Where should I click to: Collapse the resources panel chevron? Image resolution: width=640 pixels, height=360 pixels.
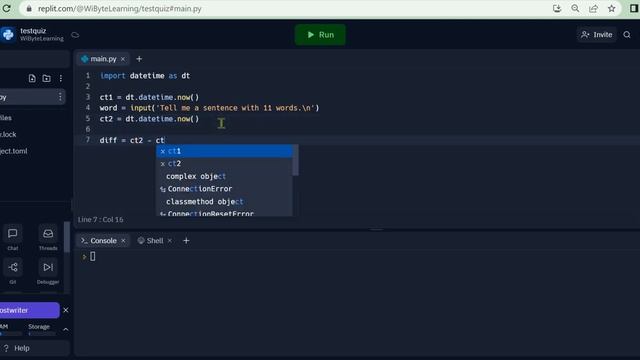tap(66, 329)
